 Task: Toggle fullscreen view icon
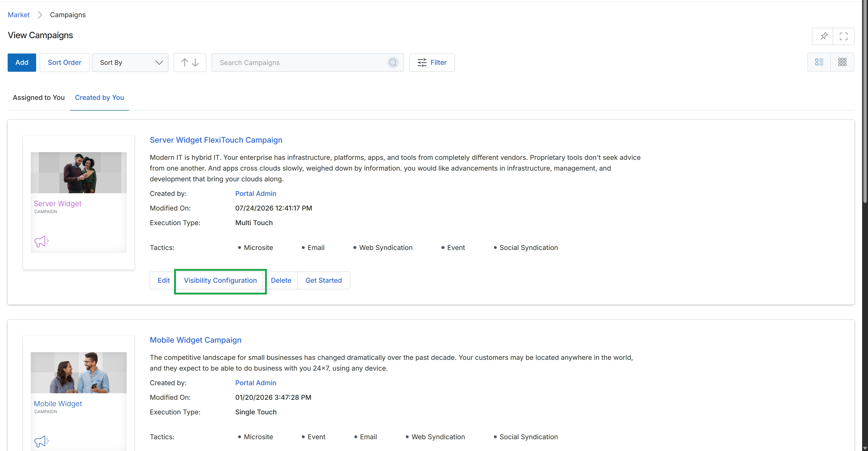tap(843, 36)
